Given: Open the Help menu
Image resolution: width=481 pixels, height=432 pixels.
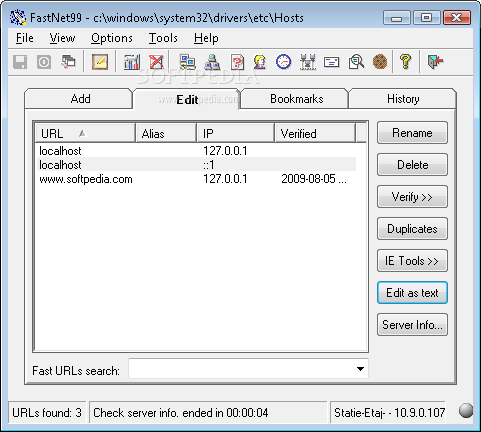Looking at the screenshot, I should click(x=206, y=38).
